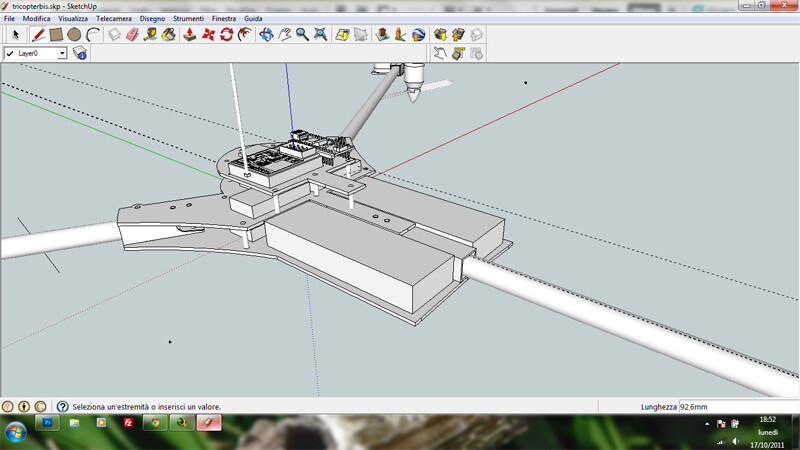Expand the Layer0 dropdown list
The height and width of the screenshot is (450, 800).
(62, 53)
